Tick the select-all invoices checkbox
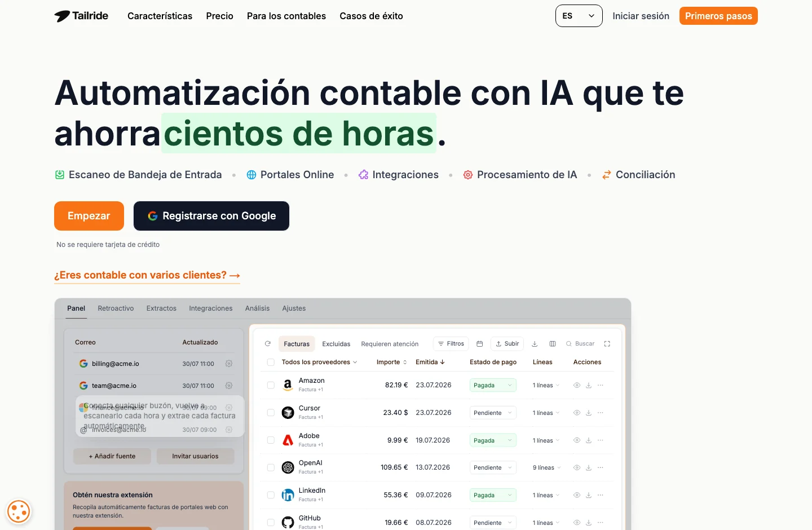The height and width of the screenshot is (530, 812). coord(271,362)
